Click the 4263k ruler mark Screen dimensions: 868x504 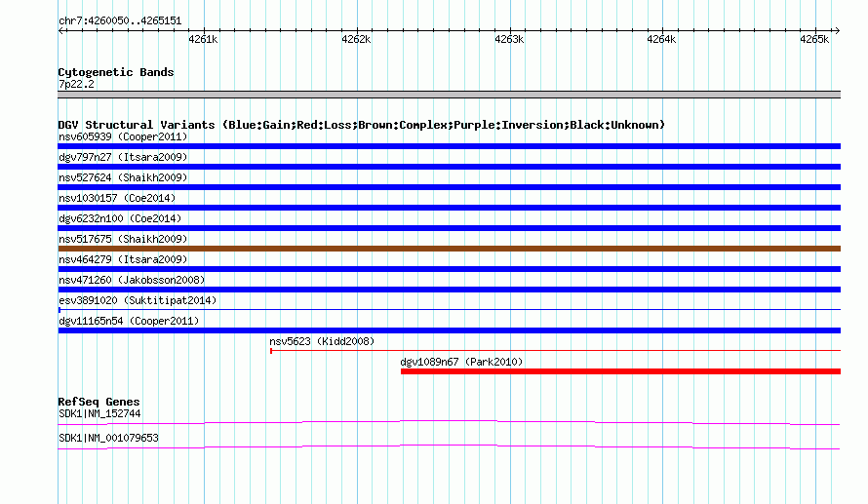click(x=509, y=39)
